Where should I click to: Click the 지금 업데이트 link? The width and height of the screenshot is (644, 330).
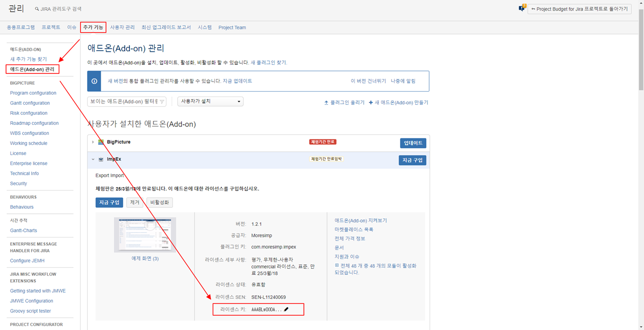point(237,81)
